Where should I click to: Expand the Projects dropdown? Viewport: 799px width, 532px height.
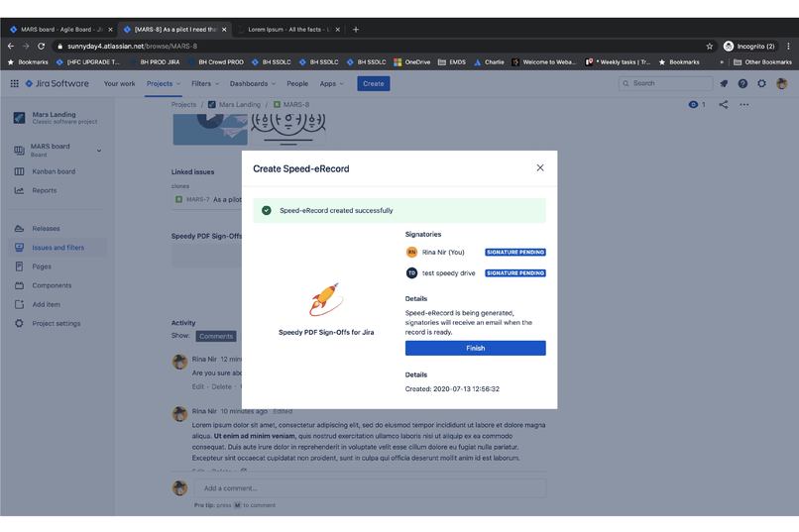click(x=164, y=83)
